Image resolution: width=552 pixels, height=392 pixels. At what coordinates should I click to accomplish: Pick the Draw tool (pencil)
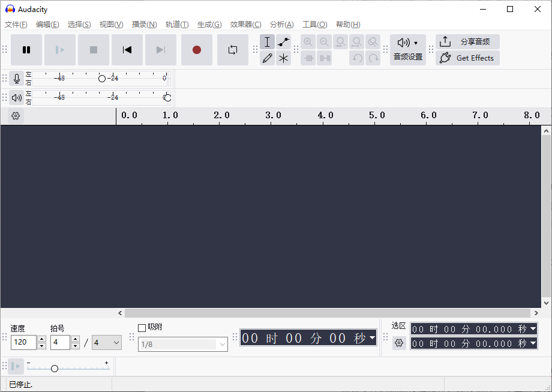tap(267, 58)
